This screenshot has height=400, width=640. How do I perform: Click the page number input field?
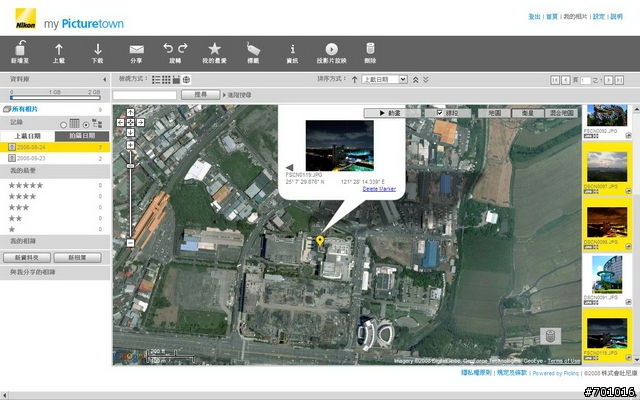[586, 80]
